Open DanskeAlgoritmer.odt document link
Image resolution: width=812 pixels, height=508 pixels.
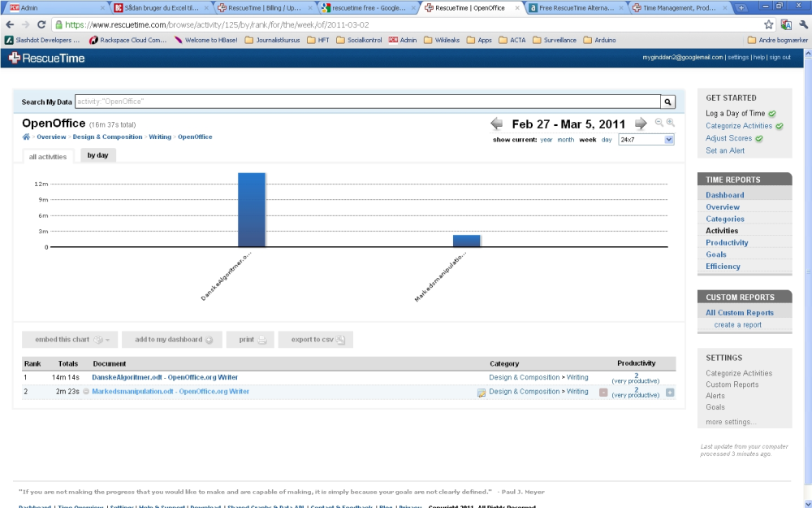tap(165, 377)
